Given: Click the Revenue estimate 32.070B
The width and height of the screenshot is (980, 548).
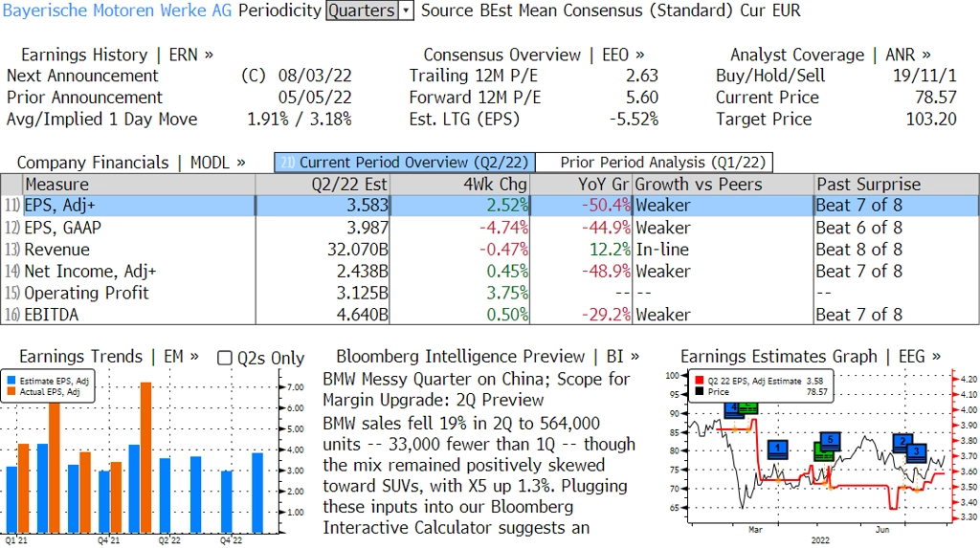Looking at the screenshot, I should 358,250.
